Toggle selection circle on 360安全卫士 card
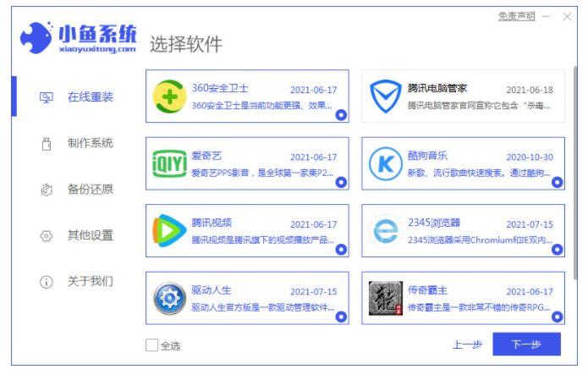Viewport: 588px width, 375px height. click(341, 115)
